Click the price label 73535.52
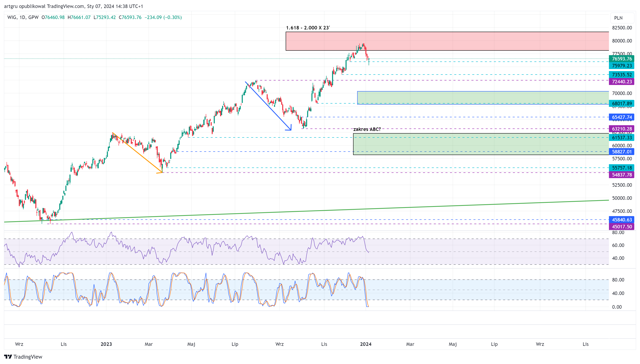 (622, 75)
